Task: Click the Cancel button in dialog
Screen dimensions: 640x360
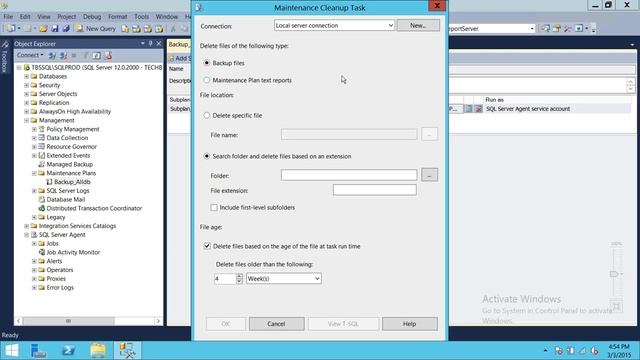Action: 276,324
